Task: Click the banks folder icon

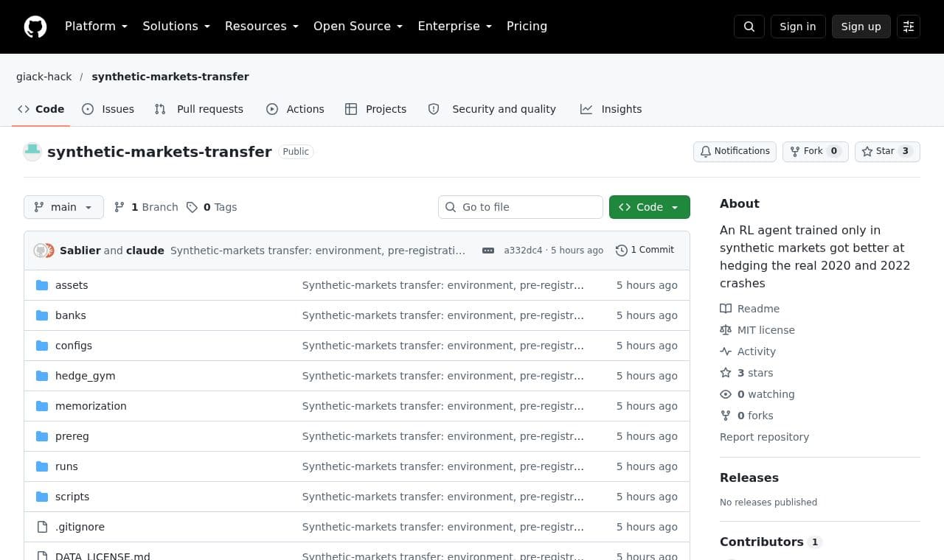Action: (x=42, y=315)
